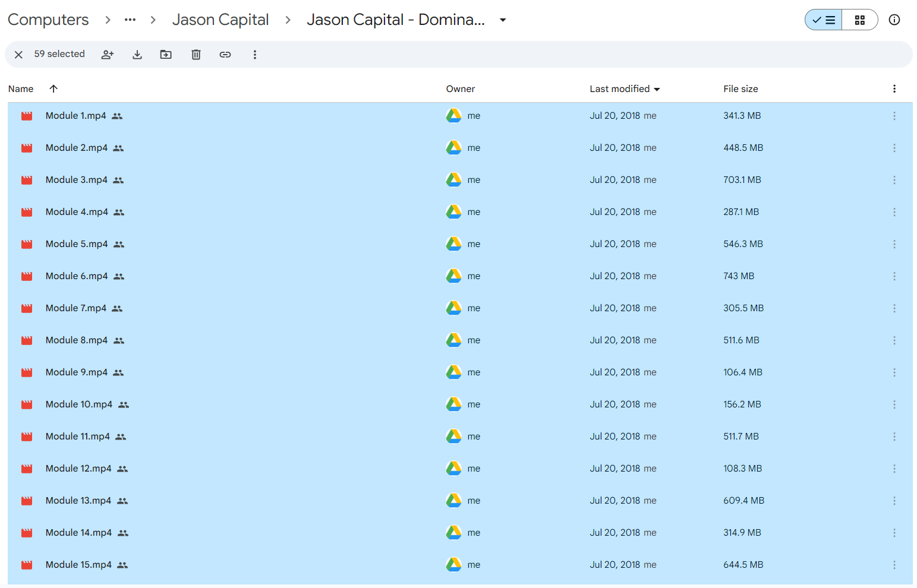Click the 341.3 MB file size value
917x588 pixels.
point(742,116)
